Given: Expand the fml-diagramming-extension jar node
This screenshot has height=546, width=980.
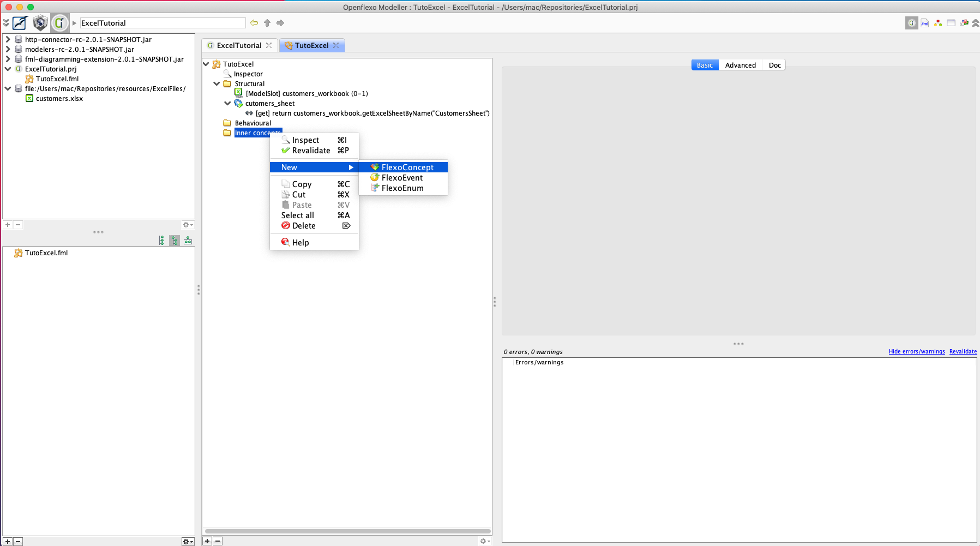Looking at the screenshot, I should point(8,59).
